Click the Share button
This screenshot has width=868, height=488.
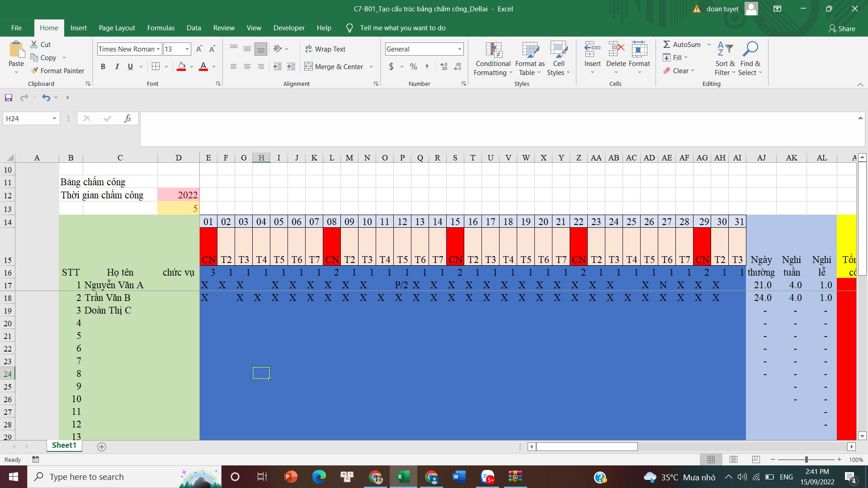coord(842,28)
